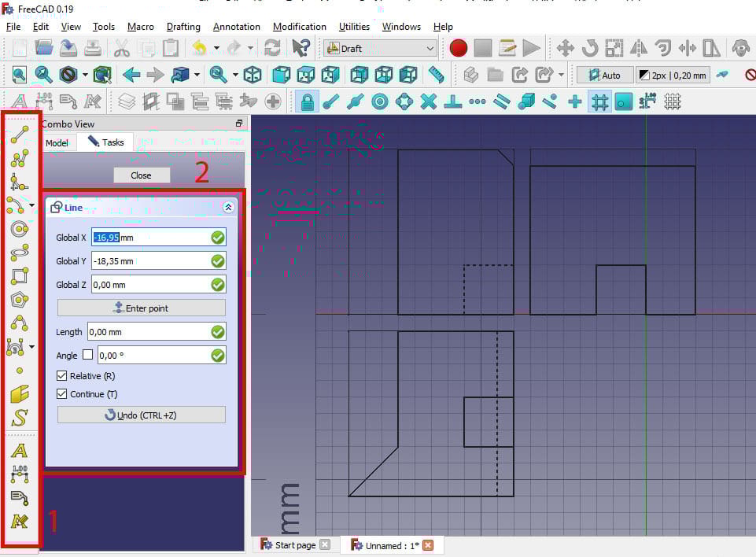Select the Ellipse tool

[x=20, y=253]
